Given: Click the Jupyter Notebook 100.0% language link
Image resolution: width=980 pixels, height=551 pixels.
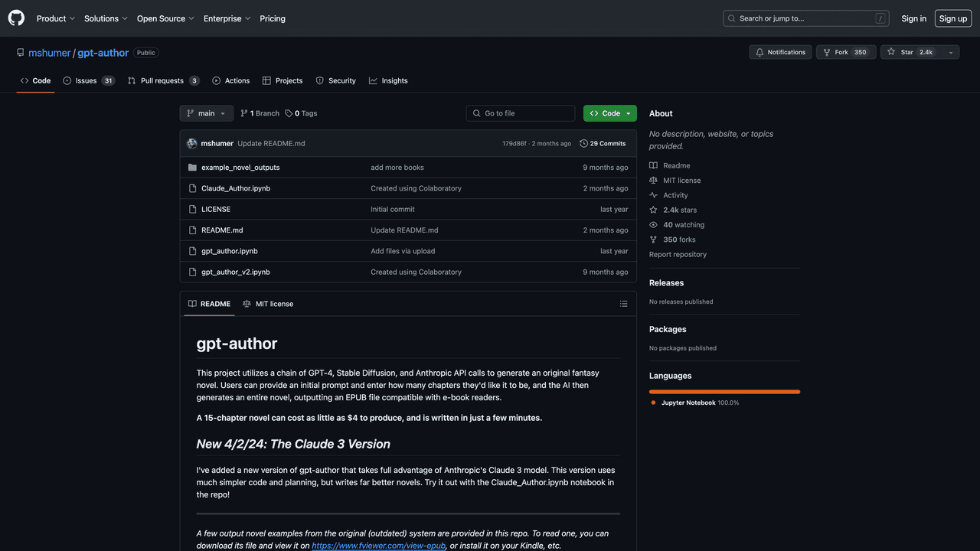Looking at the screenshot, I should coord(694,403).
